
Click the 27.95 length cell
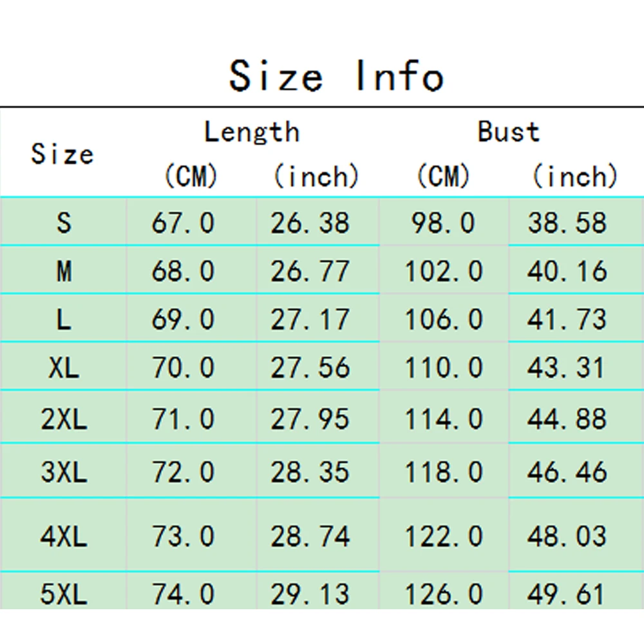tap(310, 419)
